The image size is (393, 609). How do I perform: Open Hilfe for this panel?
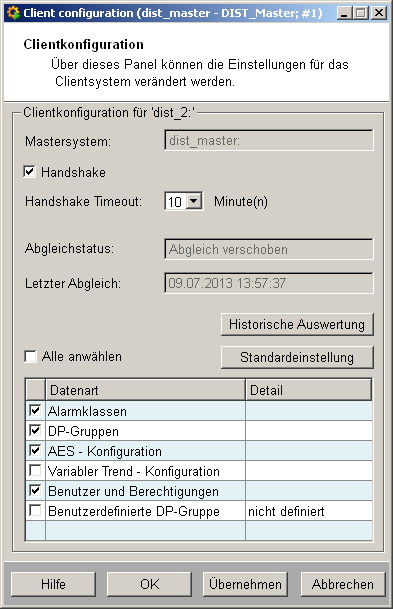tap(53, 584)
